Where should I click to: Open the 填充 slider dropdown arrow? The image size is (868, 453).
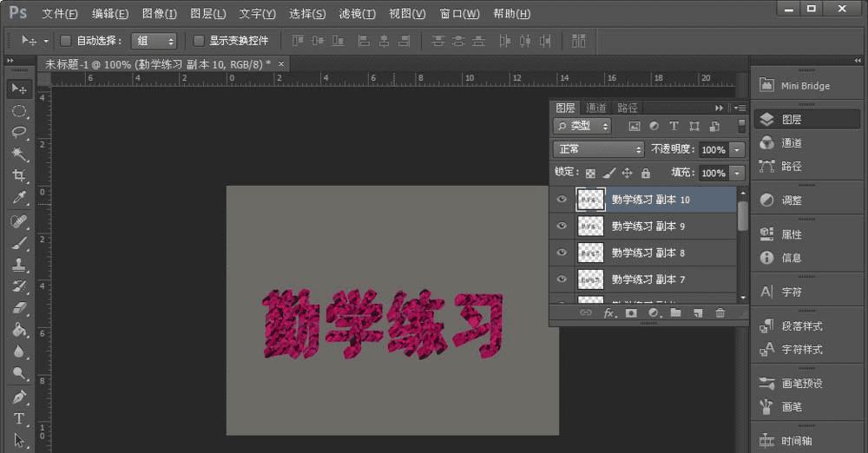[737, 174]
